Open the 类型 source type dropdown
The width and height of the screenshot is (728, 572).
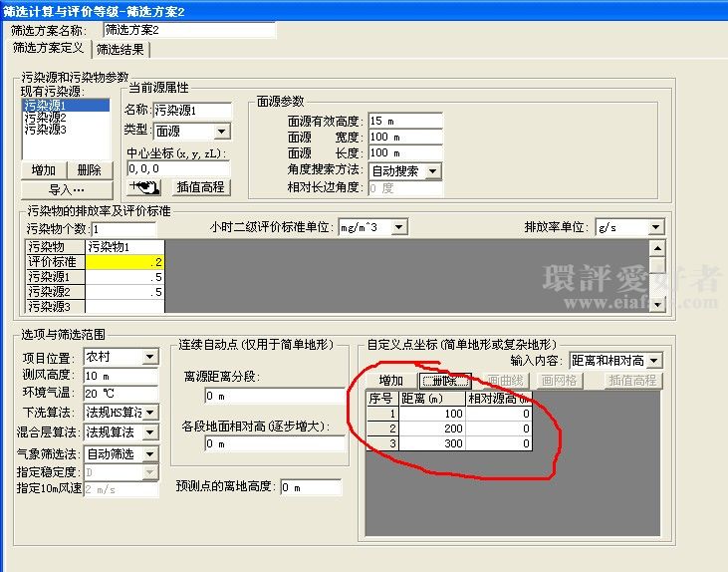(221, 131)
